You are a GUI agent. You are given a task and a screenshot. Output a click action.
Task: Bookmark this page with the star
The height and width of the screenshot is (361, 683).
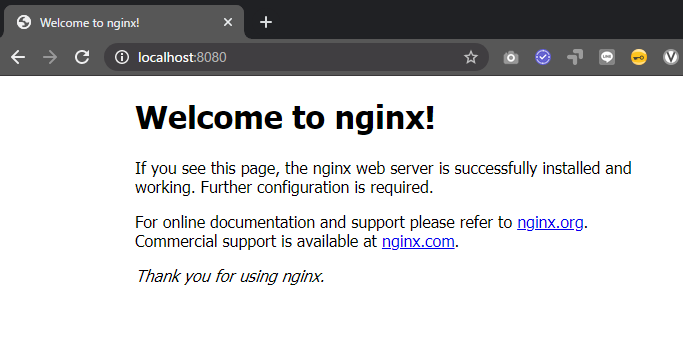coord(470,57)
